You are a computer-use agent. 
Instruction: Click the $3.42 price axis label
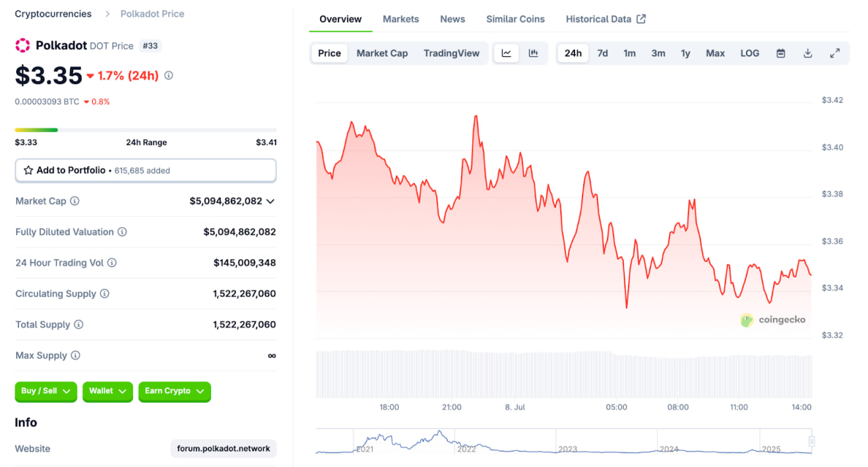coord(833,100)
